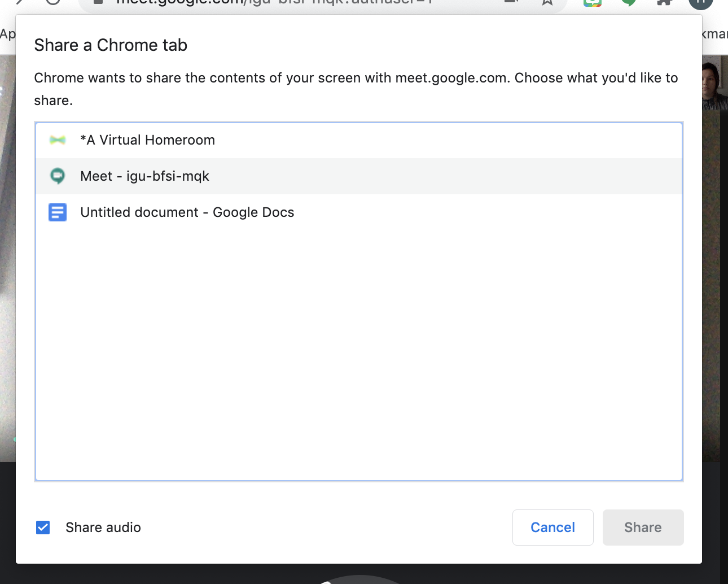Screen dimensions: 728x584
Task: Click the A Virtual Homeroom favicon
Action: tap(58, 140)
